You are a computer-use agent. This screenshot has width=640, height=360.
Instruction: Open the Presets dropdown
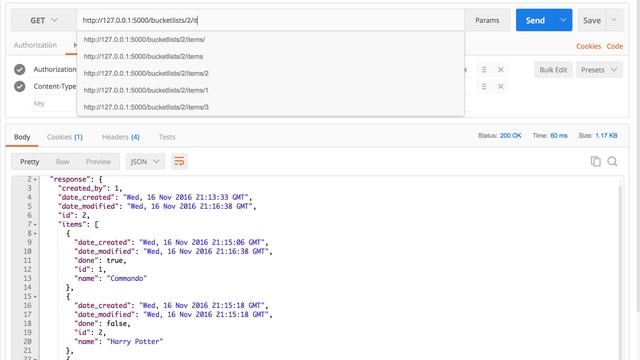click(x=599, y=70)
